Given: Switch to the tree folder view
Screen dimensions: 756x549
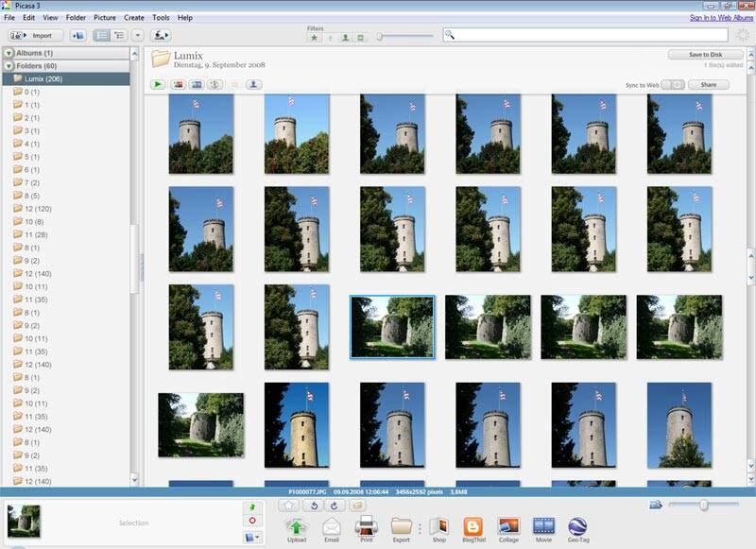Looking at the screenshot, I should point(119,35).
